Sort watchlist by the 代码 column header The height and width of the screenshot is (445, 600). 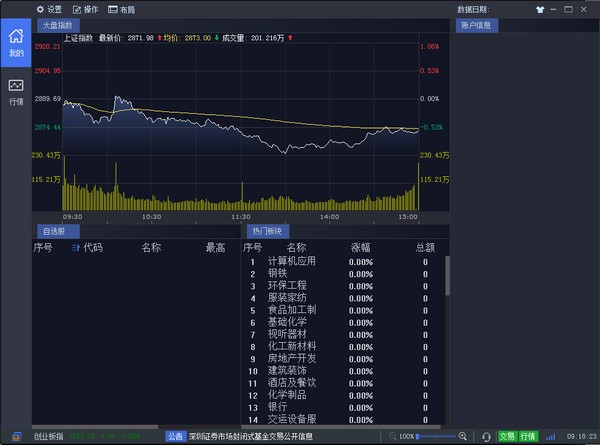pyautogui.click(x=88, y=247)
